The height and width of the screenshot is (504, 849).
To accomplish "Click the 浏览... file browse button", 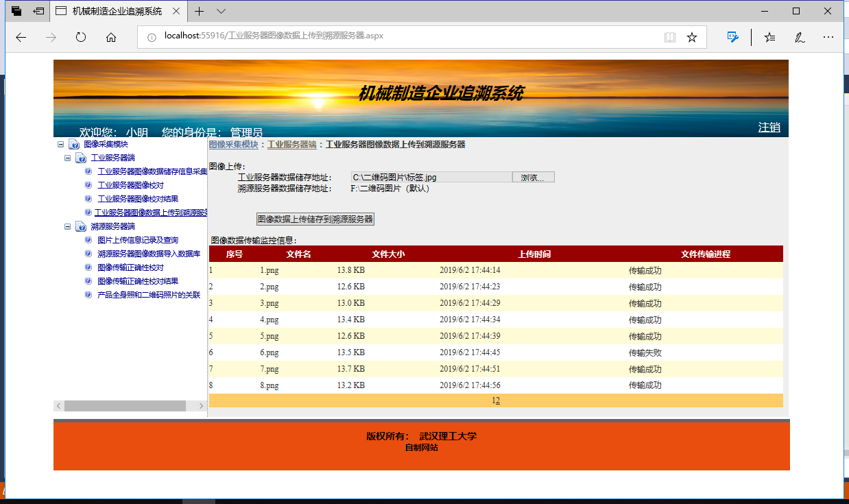I will click(x=533, y=178).
